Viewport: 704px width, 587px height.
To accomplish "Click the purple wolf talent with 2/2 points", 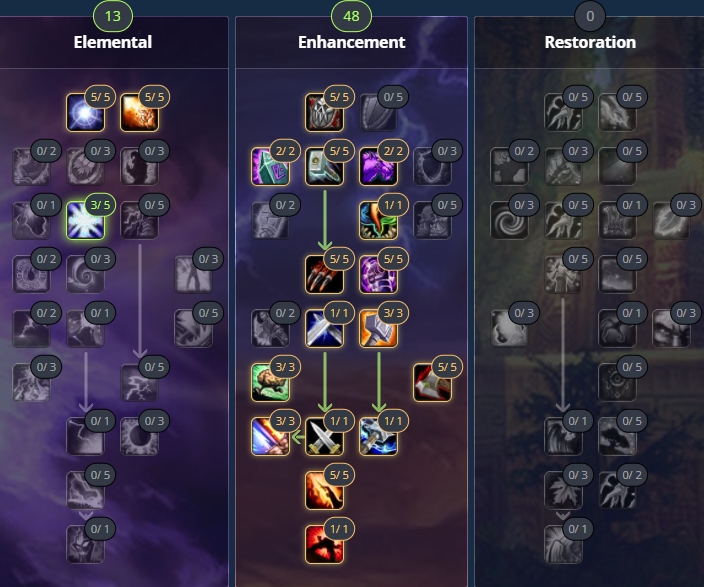I will [378, 166].
